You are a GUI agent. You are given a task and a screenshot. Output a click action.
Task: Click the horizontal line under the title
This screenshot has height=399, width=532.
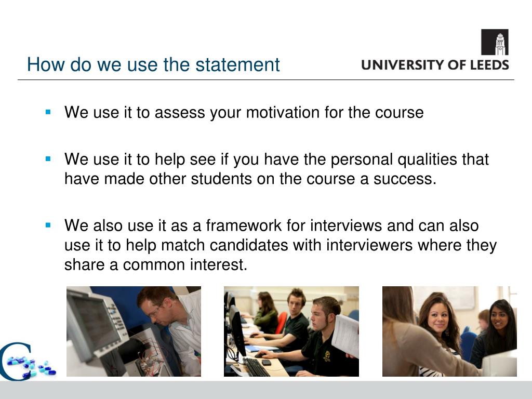265,80
